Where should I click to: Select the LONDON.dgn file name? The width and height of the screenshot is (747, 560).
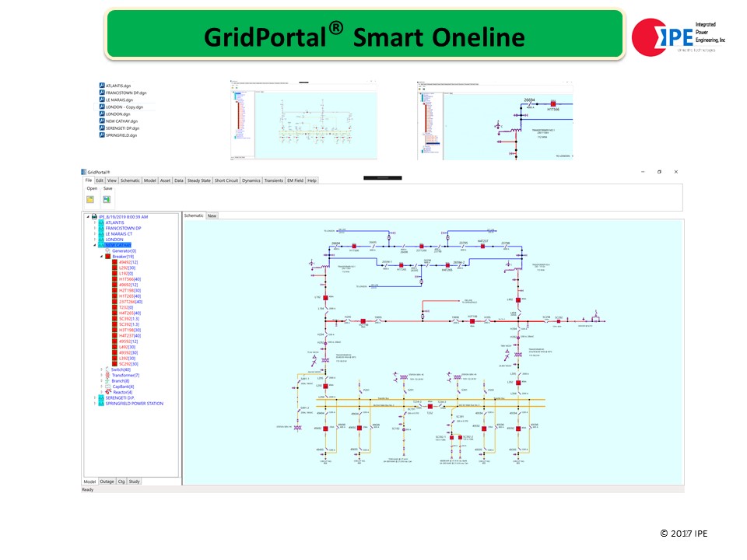pyautogui.click(x=118, y=114)
